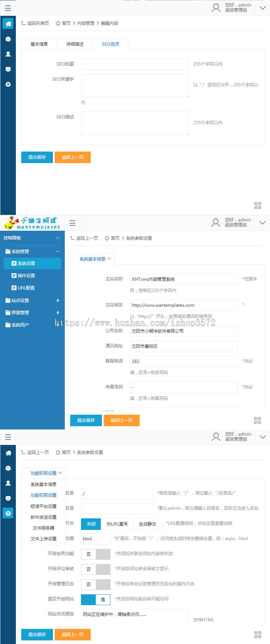Choose 文件服务器 from the dropdown menu
Image resolution: width=270 pixels, height=644 pixels.
point(44,528)
